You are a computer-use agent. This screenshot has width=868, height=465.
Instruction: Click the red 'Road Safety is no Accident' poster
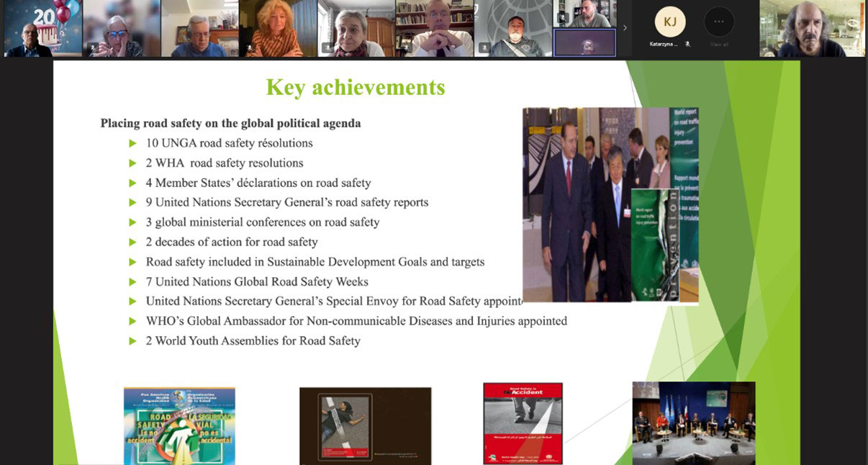pos(522,423)
